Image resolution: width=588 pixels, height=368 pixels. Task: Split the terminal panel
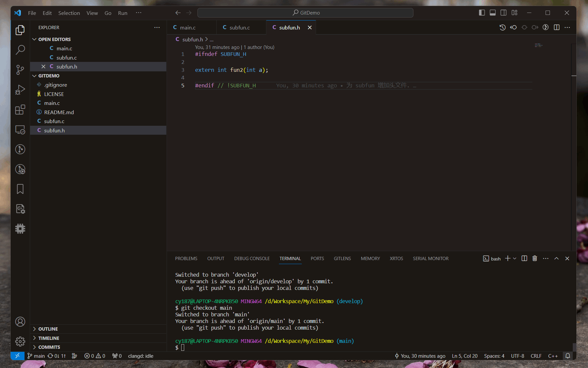coord(524,258)
